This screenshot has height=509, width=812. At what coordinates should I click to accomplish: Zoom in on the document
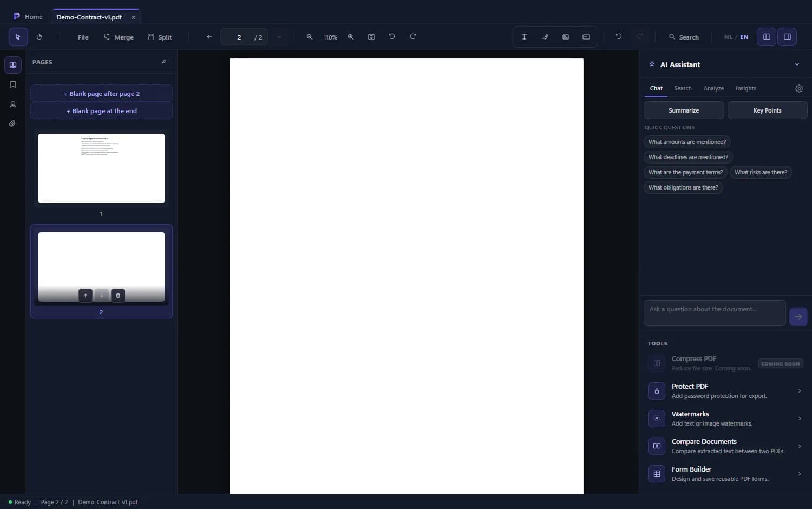tap(351, 37)
